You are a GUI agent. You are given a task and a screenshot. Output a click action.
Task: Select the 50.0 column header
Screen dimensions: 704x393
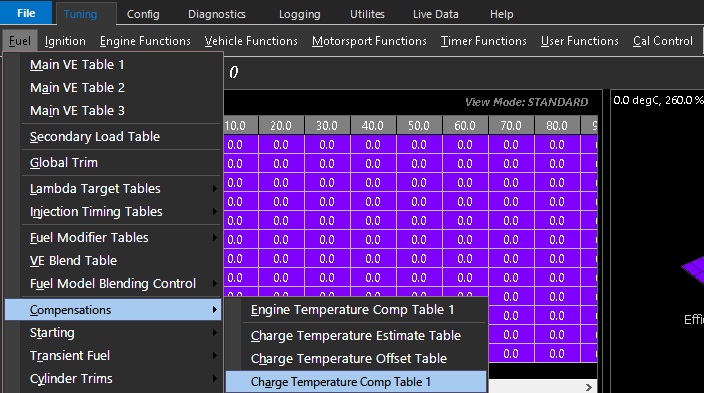pyautogui.click(x=419, y=125)
